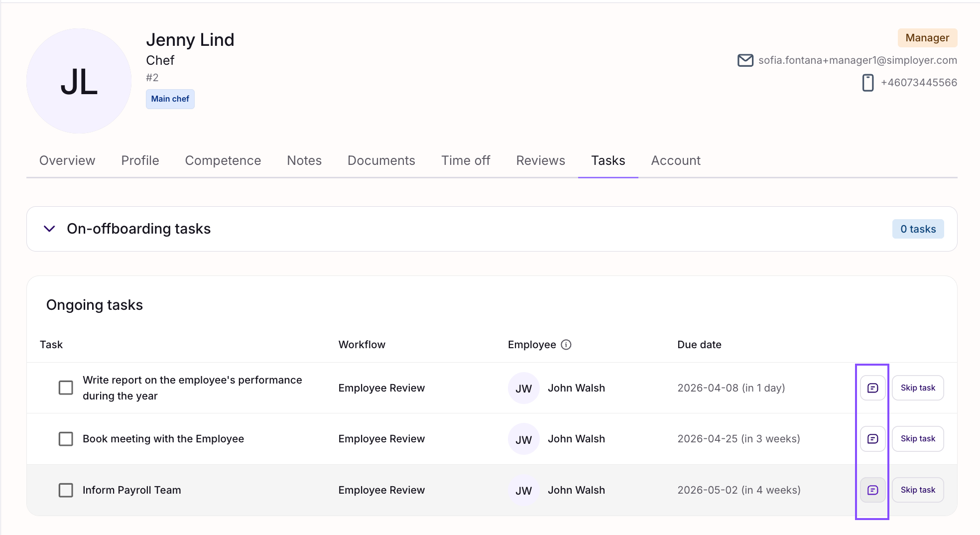The width and height of the screenshot is (980, 535).
Task: Click the Employee column info icon
Action: pyautogui.click(x=566, y=345)
